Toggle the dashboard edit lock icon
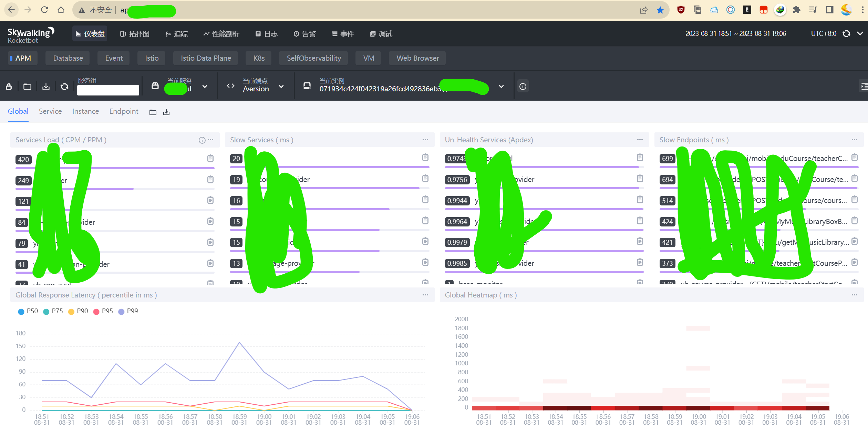868x445 pixels. click(9, 87)
